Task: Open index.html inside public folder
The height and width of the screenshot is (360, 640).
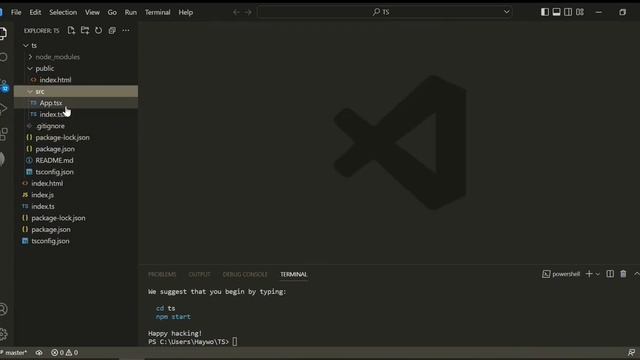Action: pyautogui.click(x=55, y=80)
